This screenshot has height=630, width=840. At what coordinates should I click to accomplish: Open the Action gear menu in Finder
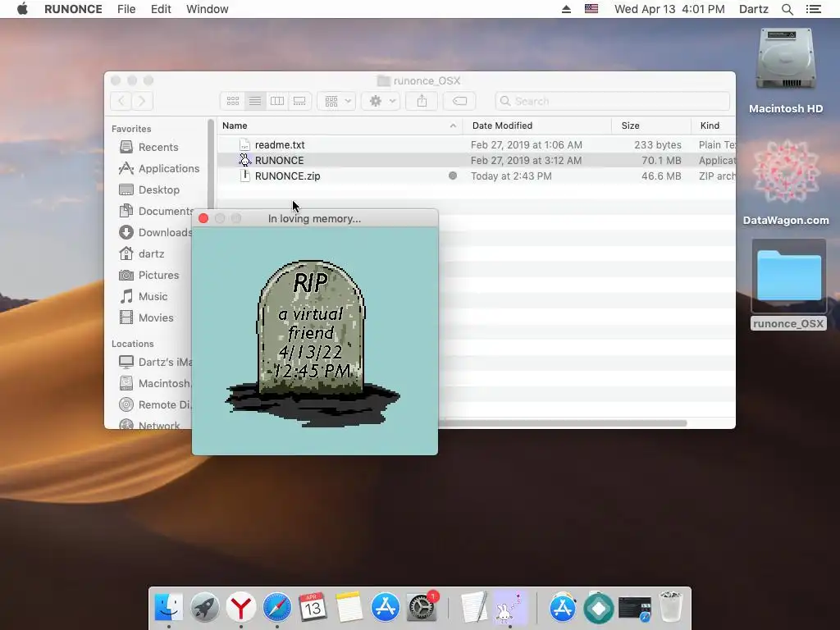pyautogui.click(x=381, y=101)
